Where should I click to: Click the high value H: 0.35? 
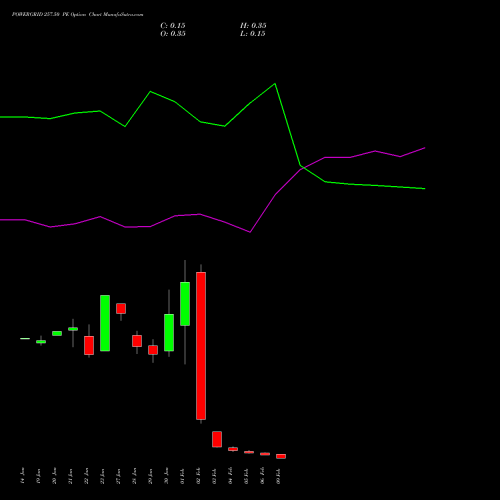tap(253, 26)
